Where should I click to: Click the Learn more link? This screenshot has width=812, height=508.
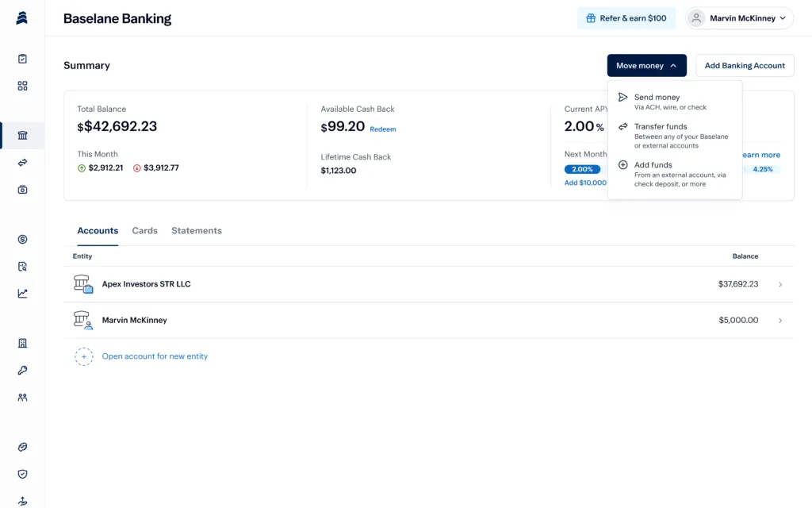pyautogui.click(x=760, y=155)
